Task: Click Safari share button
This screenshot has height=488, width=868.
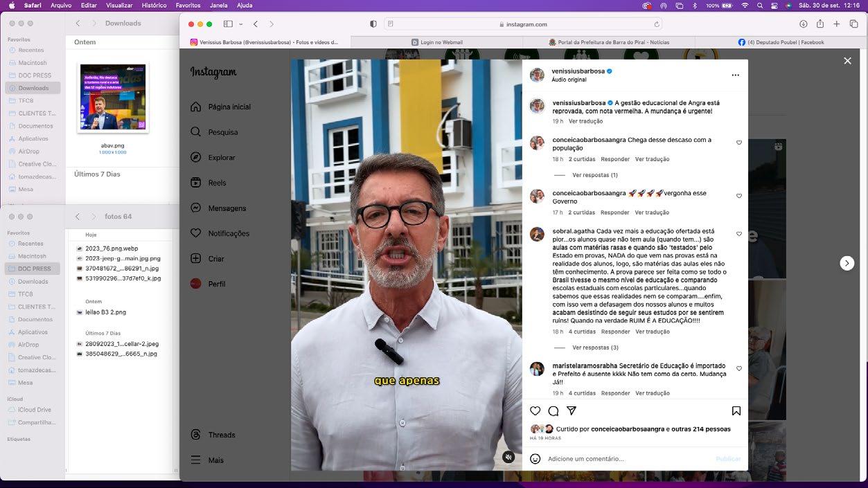Action: [x=820, y=24]
